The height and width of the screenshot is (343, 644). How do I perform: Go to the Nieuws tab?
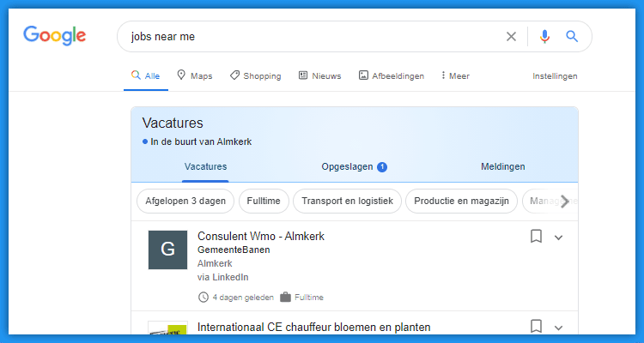pos(319,75)
